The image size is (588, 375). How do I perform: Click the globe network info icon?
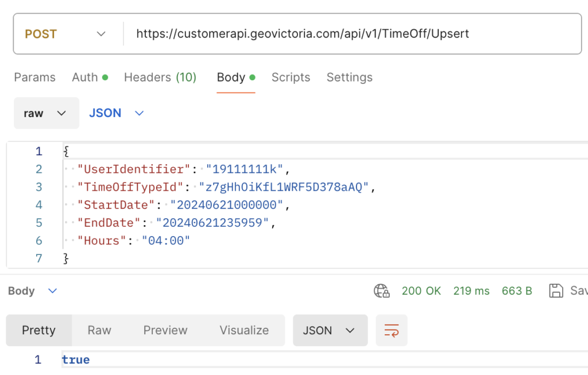[x=382, y=291]
